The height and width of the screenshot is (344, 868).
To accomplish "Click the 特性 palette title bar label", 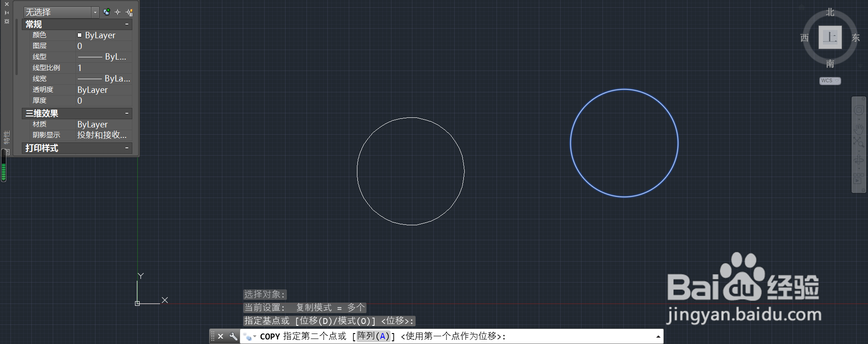I will (x=6, y=137).
